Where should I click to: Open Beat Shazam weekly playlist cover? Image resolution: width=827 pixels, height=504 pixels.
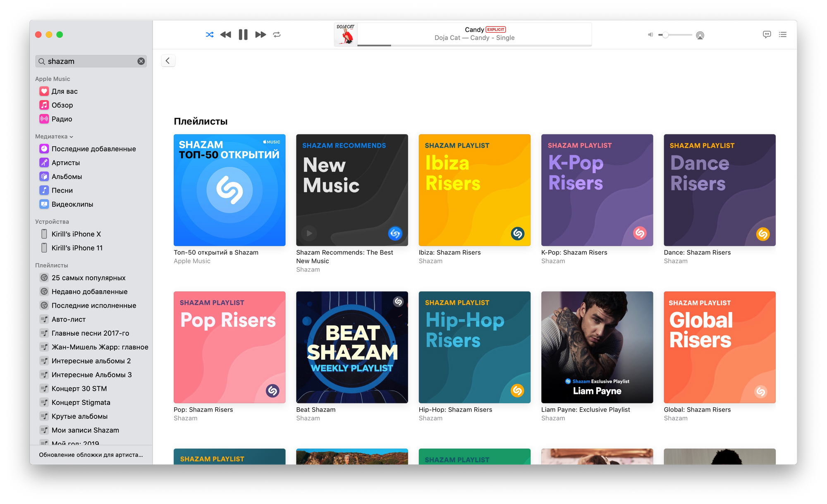tap(352, 347)
